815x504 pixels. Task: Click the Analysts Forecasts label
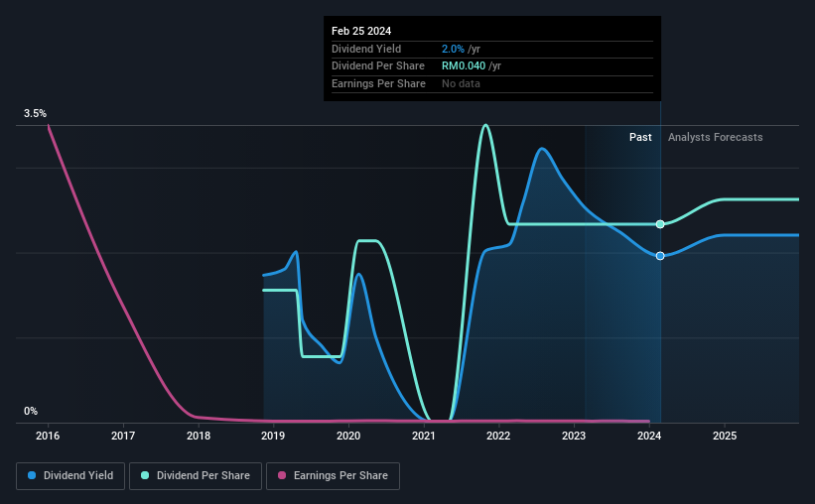pos(715,137)
